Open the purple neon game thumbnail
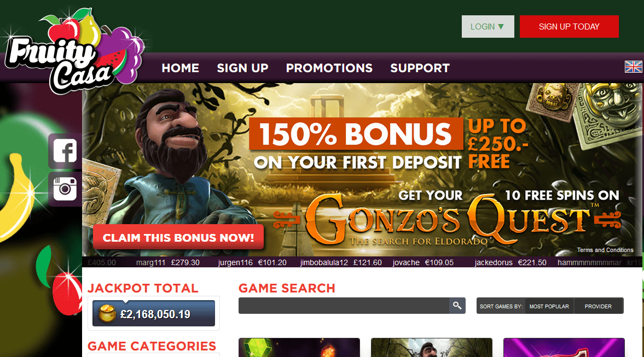The image size is (644, 357). 564,348
